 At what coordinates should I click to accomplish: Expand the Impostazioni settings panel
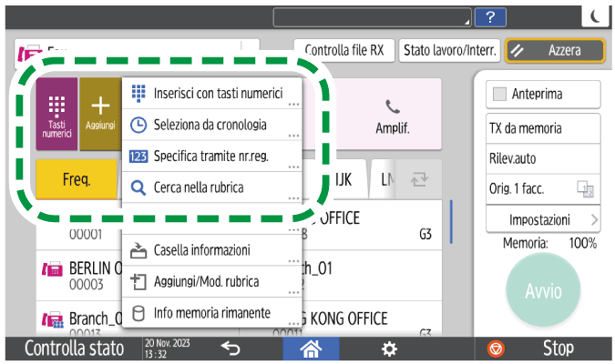541,220
